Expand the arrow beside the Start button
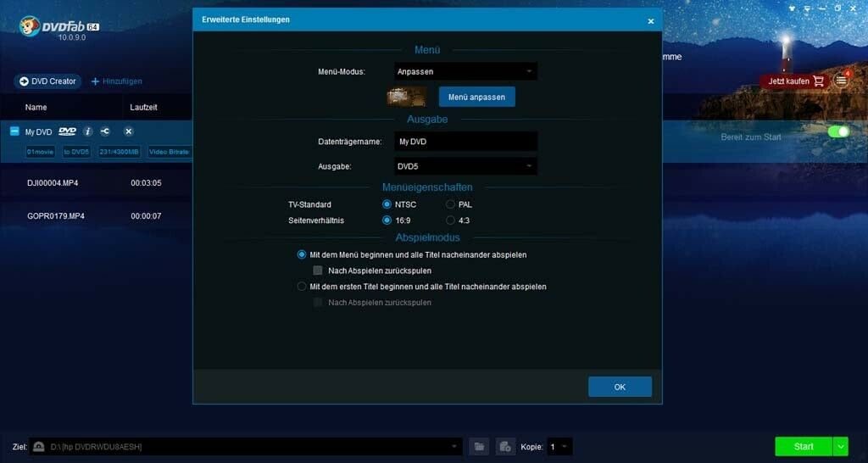868x463 pixels. [840, 446]
